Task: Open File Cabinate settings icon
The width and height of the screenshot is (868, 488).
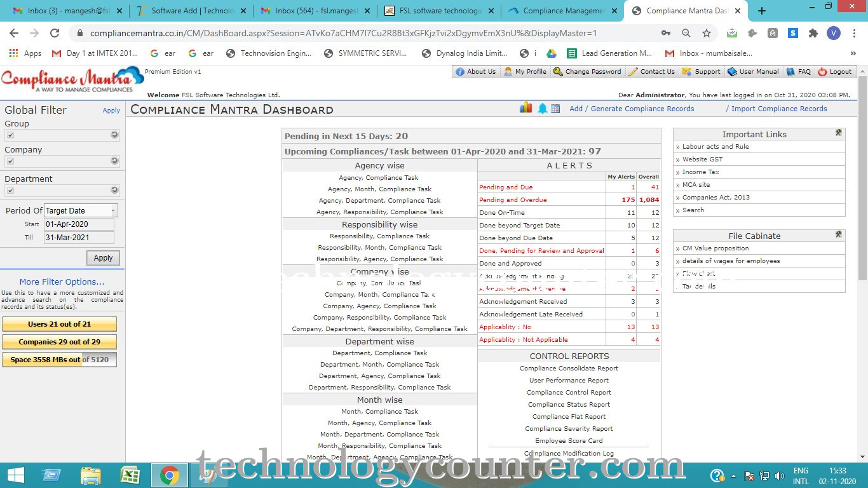Action: tap(839, 234)
